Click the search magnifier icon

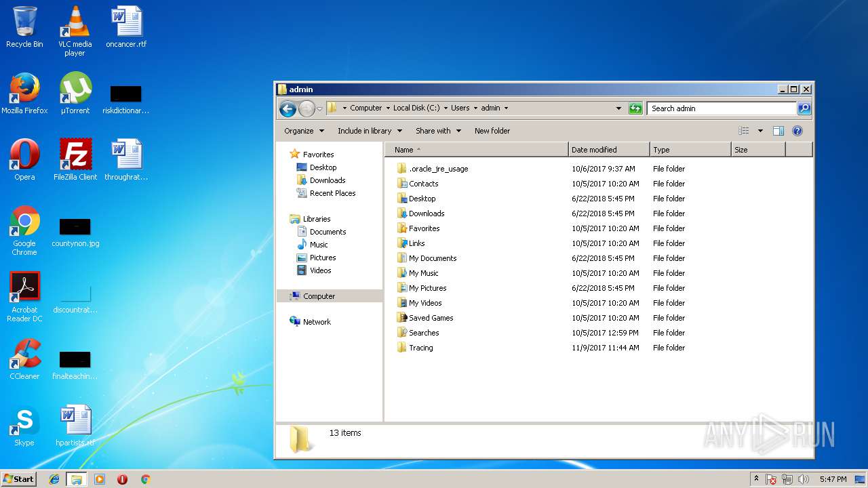point(804,108)
